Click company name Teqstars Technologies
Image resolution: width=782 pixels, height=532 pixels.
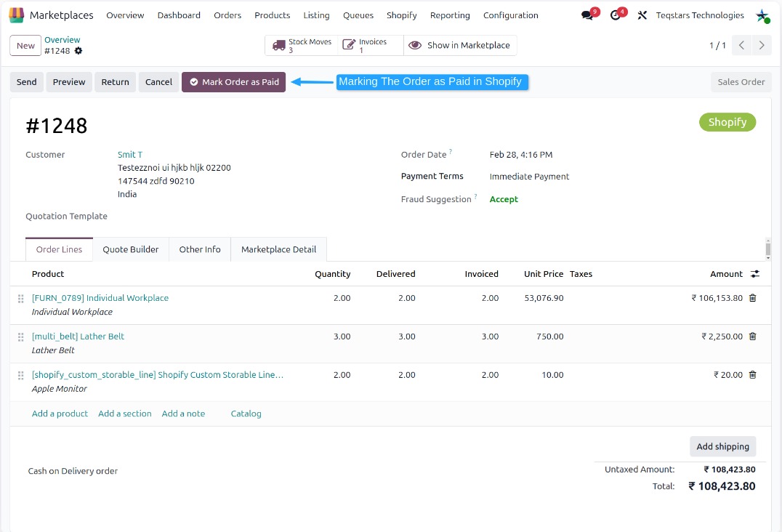click(700, 15)
